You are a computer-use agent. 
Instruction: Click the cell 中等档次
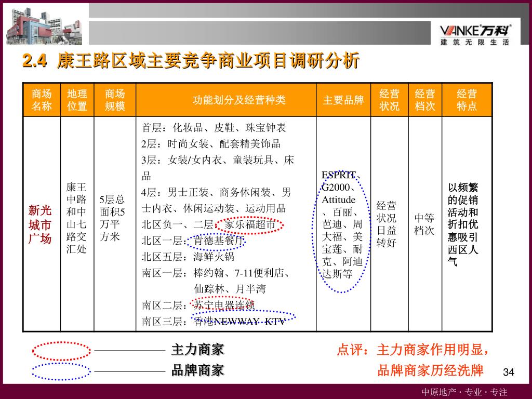pyautogui.click(x=424, y=224)
